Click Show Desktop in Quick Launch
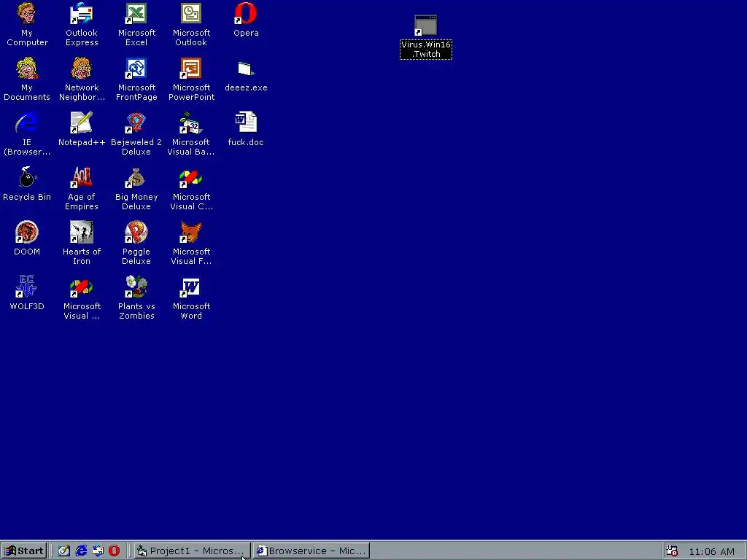This screenshot has width=747, height=560. pyautogui.click(x=64, y=551)
